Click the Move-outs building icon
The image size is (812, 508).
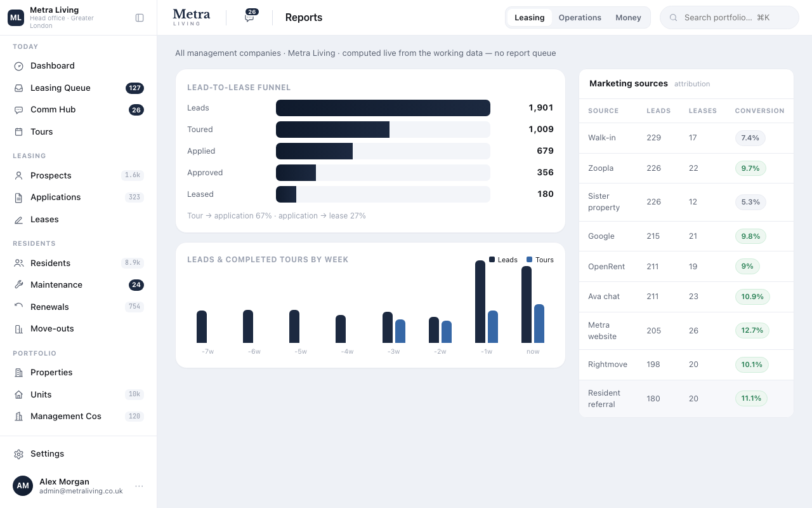[18, 329]
